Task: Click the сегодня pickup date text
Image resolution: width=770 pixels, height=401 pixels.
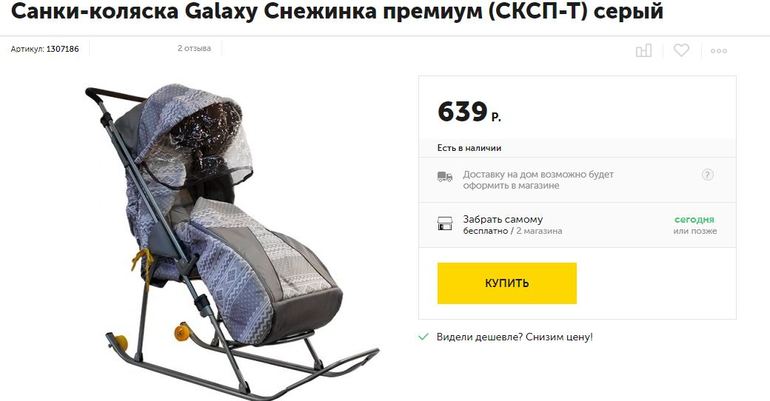Action: [x=694, y=219]
